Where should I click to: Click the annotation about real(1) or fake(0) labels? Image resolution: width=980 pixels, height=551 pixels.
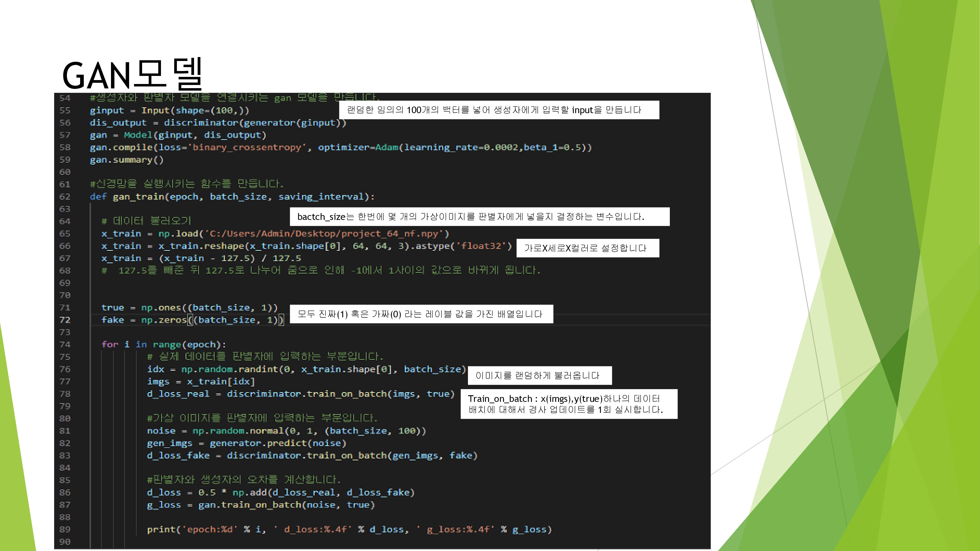[x=421, y=314]
